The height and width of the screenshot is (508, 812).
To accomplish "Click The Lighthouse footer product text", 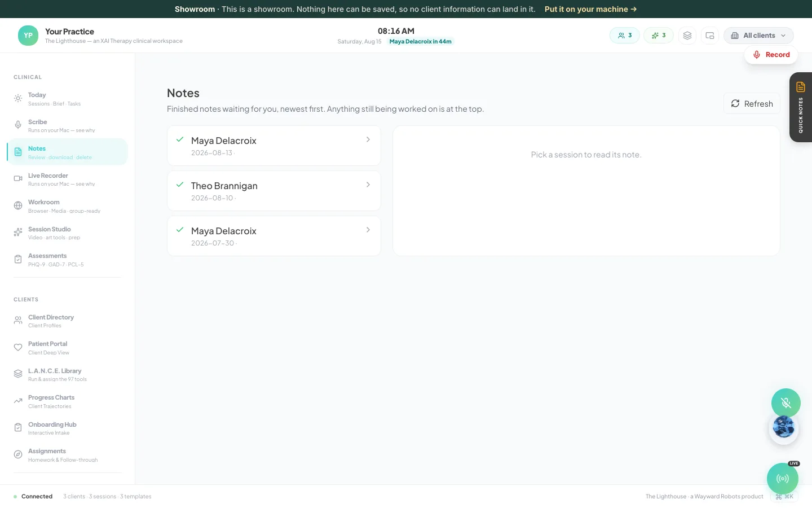I will pos(704,497).
